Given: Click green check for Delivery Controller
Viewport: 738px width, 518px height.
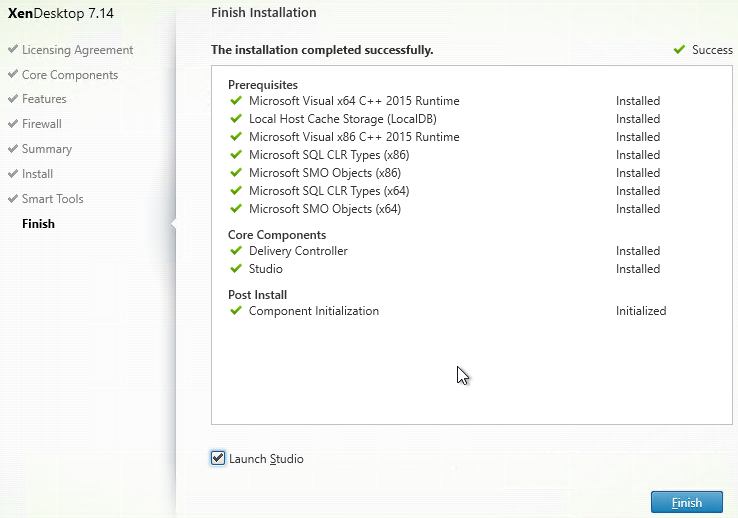Looking at the screenshot, I should [236, 250].
